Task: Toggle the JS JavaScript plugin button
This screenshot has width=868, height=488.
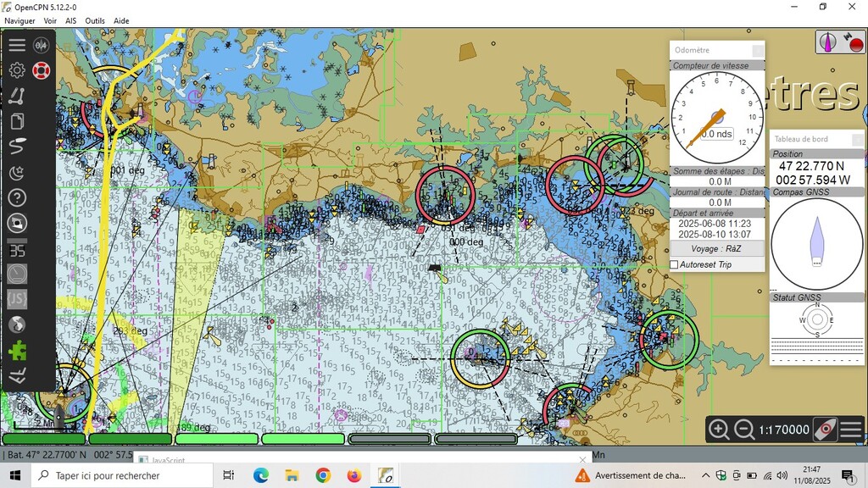Action: 17,299
